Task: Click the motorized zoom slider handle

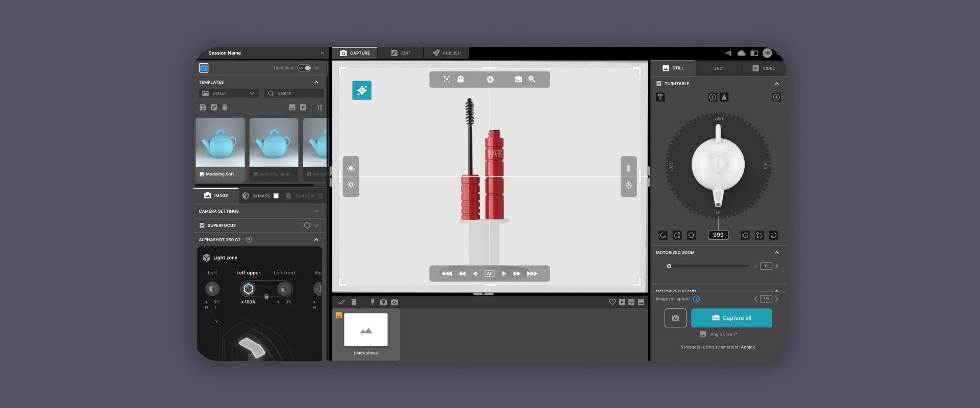Action: tap(669, 266)
